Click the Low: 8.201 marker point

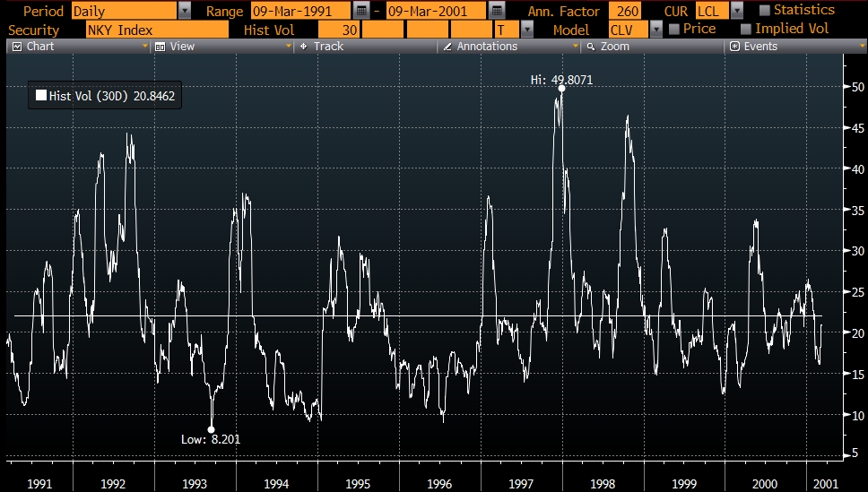pos(211,429)
